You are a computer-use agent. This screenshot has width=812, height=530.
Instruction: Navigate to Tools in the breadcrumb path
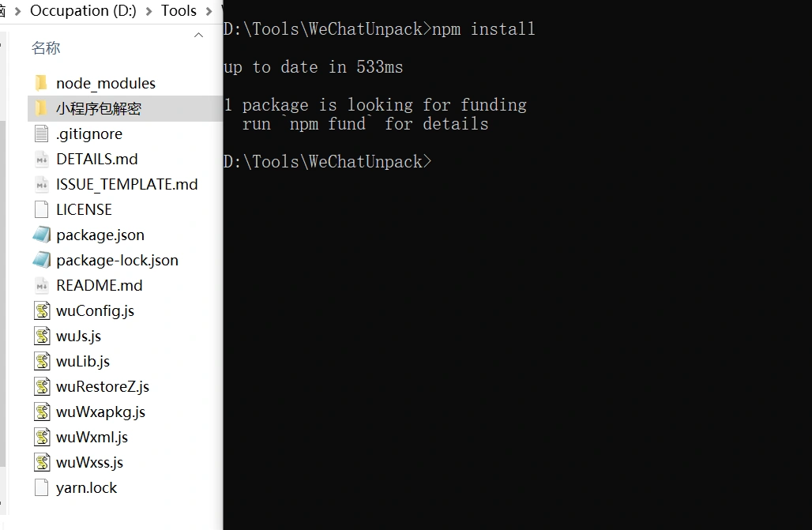[x=179, y=11]
